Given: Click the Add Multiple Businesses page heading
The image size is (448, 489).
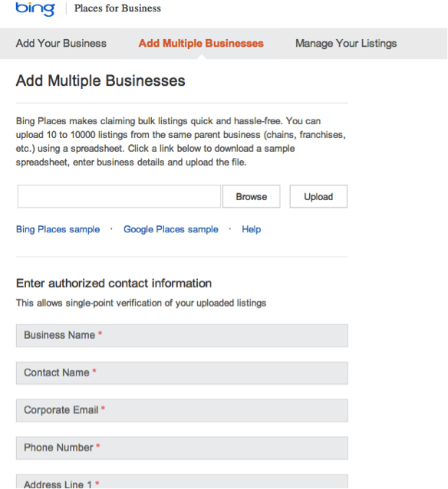Looking at the screenshot, I should click(x=100, y=80).
